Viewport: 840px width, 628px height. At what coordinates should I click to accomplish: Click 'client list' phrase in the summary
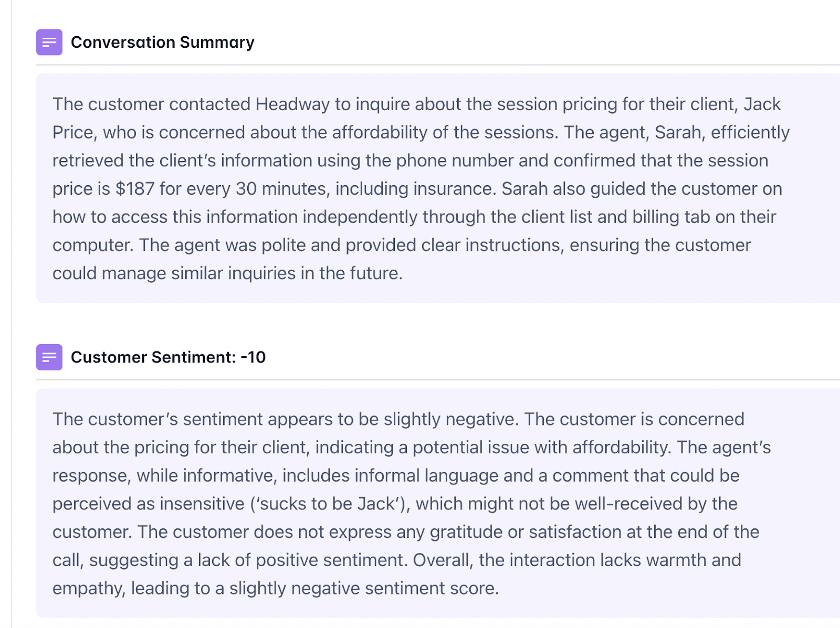[x=556, y=217]
